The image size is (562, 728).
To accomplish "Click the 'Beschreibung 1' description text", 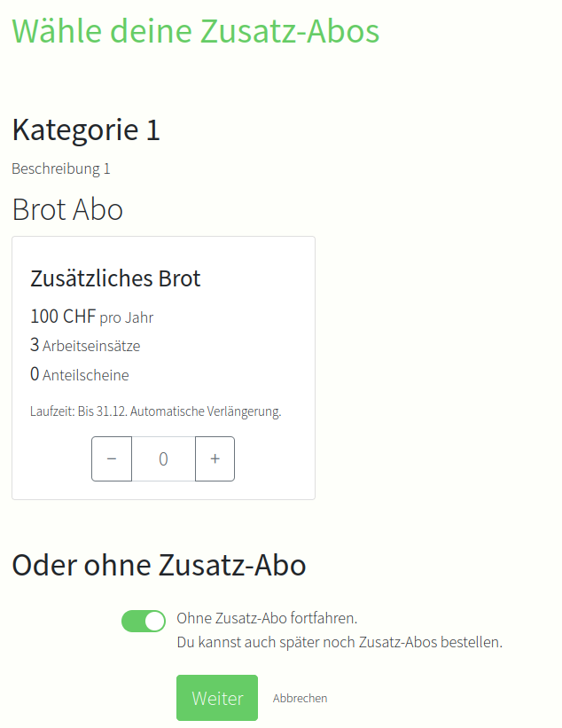I will coord(61,168).
